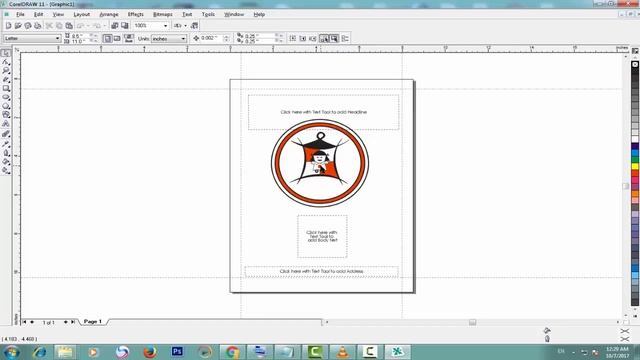Open the Bitmaps menu
The width and height of the screenshot is (640, 360).
162,14
